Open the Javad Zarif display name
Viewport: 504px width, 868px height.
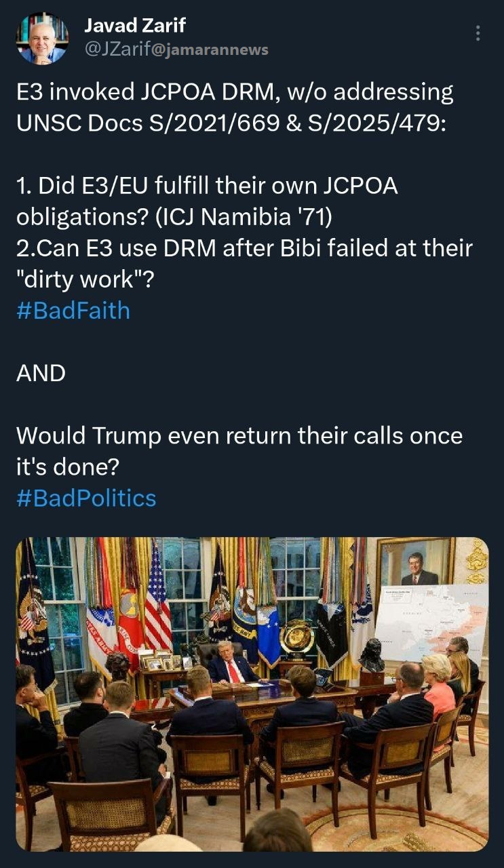[x=134, y=26]
